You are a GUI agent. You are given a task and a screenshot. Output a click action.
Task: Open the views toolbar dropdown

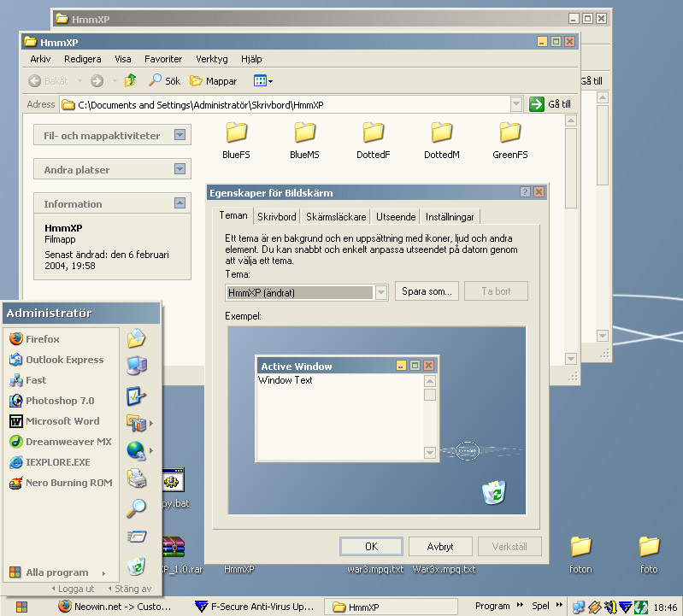click(x=263, y=81)
